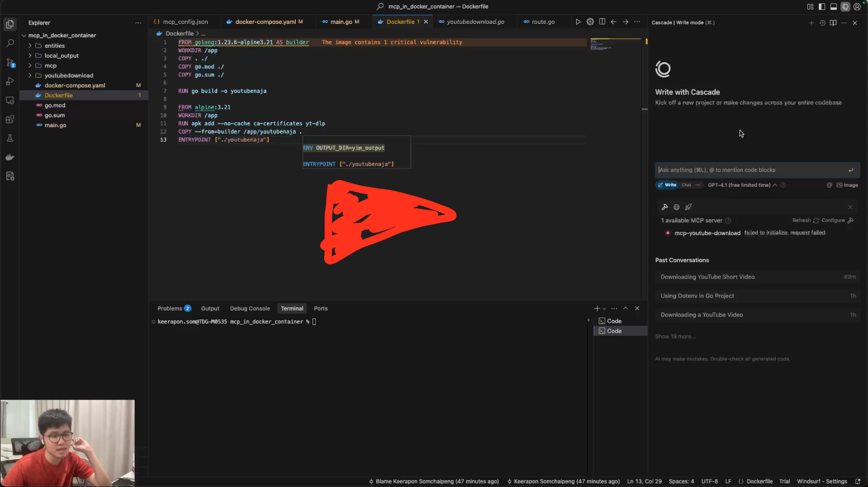Open the GPT-4.1 model dropdown
This screenshot has width=868, height=487.
pos(742,185)
